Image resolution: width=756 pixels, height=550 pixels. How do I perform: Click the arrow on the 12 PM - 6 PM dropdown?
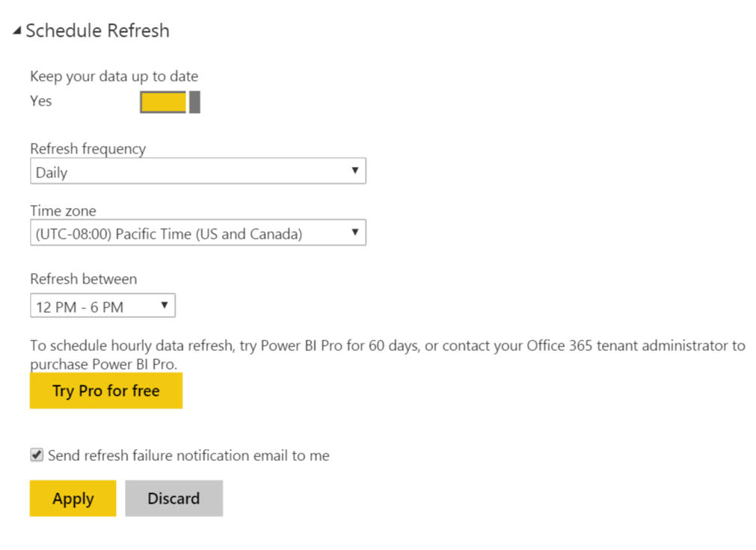click(165, 306)
